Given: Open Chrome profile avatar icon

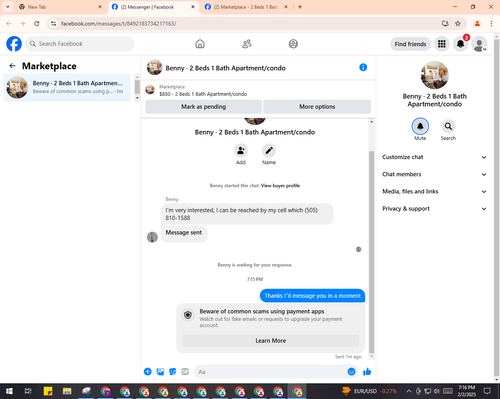Looking at the screenshot, I should click(477, 23).
